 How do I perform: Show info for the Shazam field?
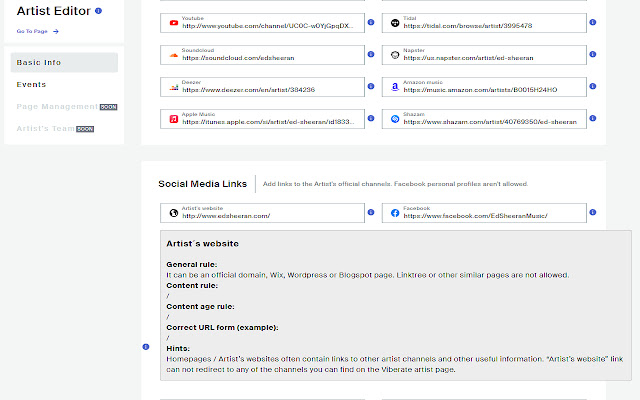pyautogui.click(x=593, y=118)
